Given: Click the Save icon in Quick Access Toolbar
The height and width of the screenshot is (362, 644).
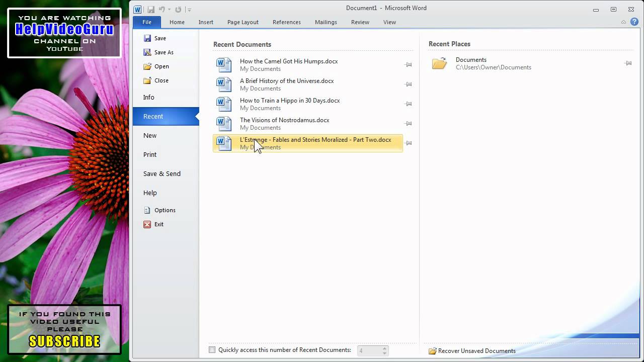Looking at the screenshot, I should [151, 9].
